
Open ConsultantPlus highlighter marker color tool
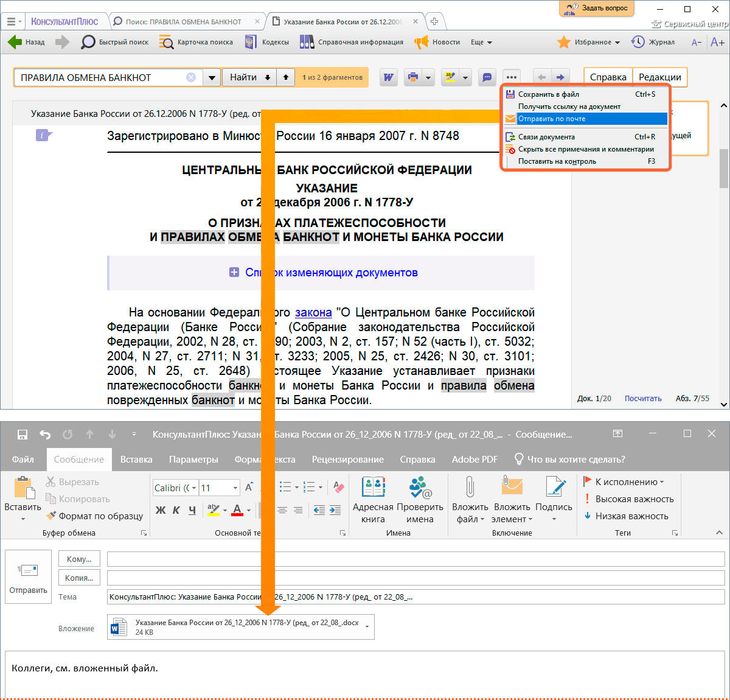[x=450, y=77]
